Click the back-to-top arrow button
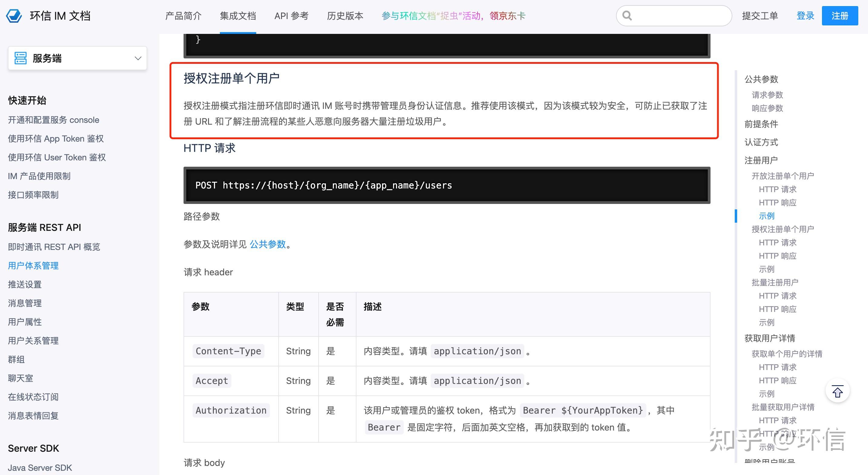This screenshot has height=475, width=868. (837, 391)
